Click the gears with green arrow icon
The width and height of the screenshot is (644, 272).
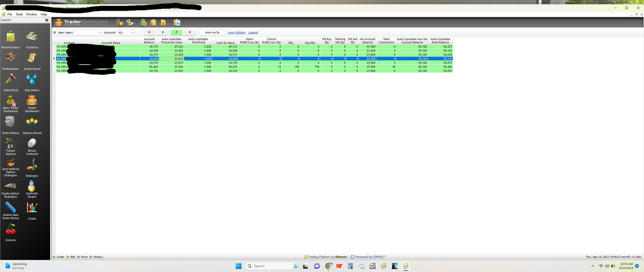[x=144, y=23]
